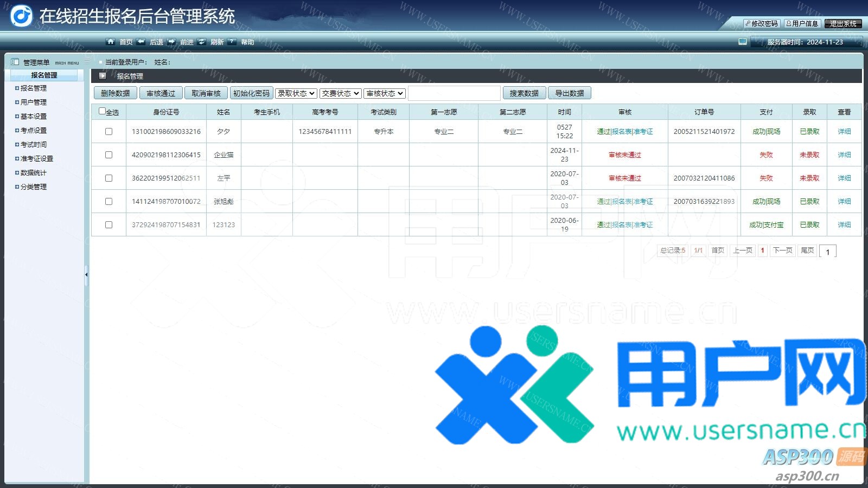Click the Back (后退) arrow icon
This screenshot has width=868, height=488.
[x=141, y=42]
